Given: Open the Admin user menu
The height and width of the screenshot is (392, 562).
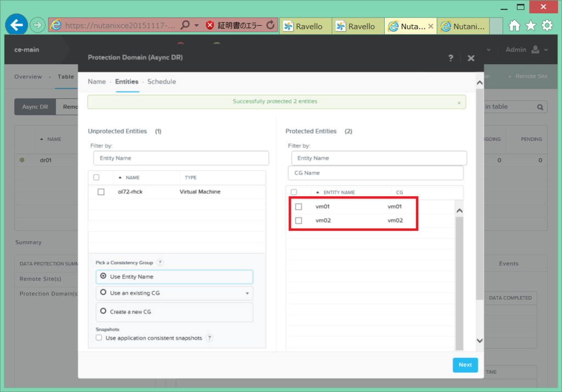Looking at the screenshot, I should [x=526, y=50].
